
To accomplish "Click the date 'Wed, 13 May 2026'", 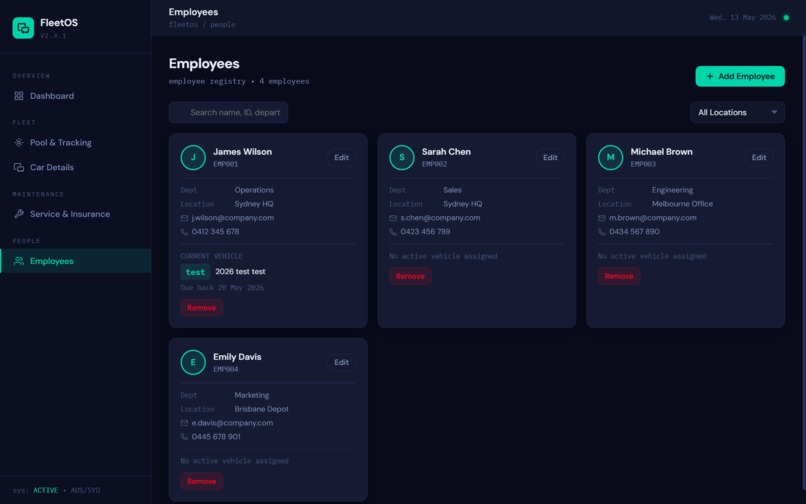I will [743, 17].
